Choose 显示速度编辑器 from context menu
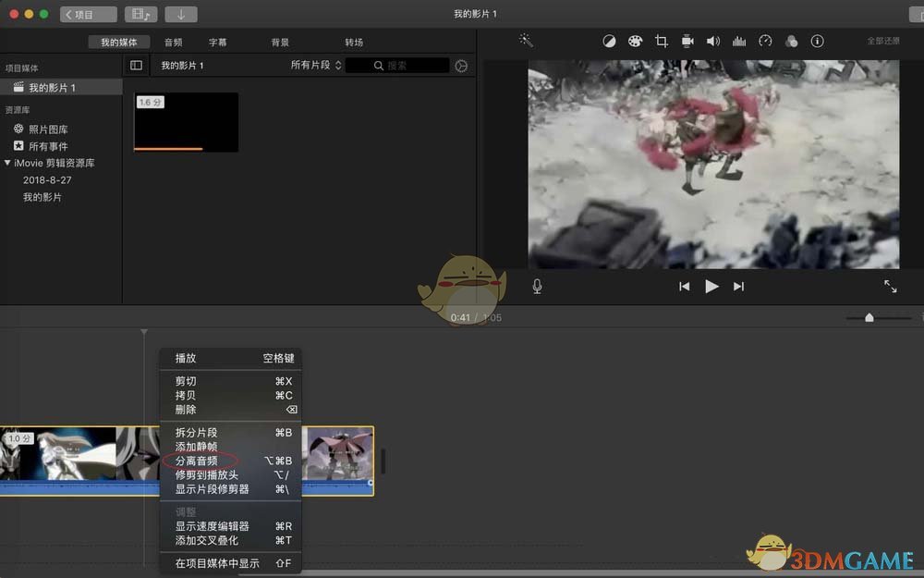 coord(230,526)
